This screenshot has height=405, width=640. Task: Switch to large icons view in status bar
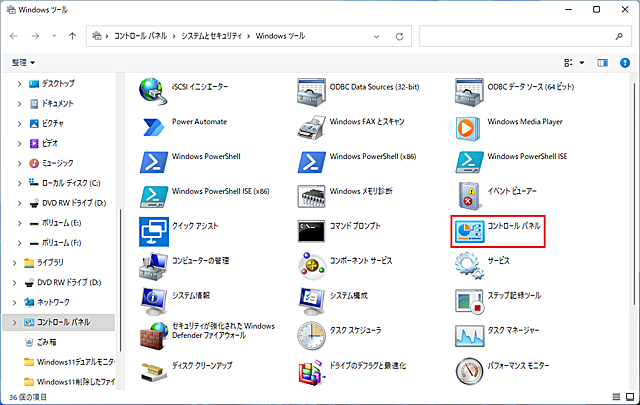tap(630, 397)
